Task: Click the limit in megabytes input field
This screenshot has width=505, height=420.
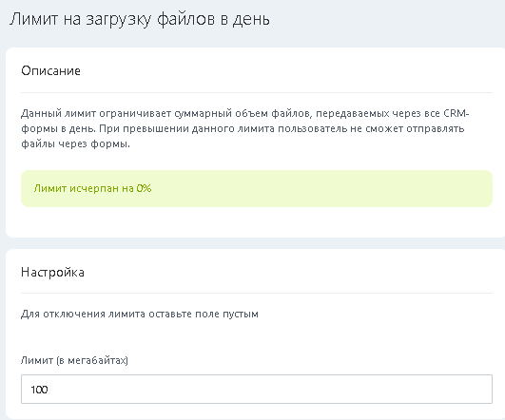Action: pyautogui.click(x=257, y=389)
